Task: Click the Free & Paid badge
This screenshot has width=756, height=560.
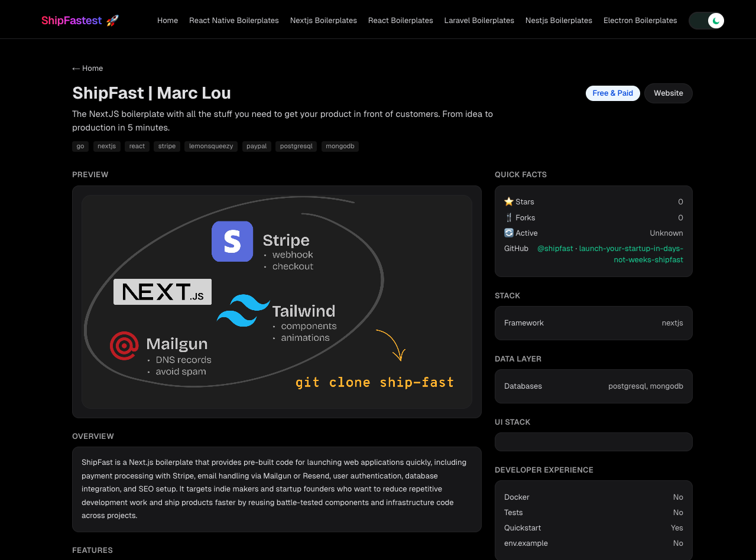Action: (612, 93)
